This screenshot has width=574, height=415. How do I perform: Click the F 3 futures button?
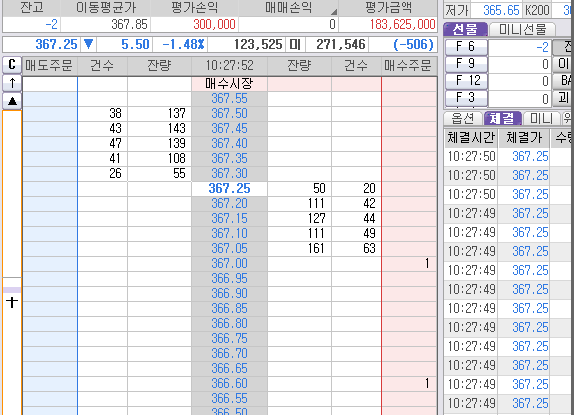[x=466, y=97]
